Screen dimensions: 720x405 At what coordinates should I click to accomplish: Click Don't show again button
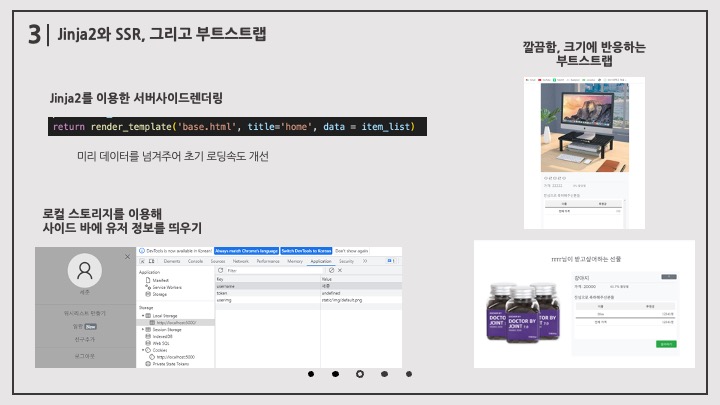(352, 251)
